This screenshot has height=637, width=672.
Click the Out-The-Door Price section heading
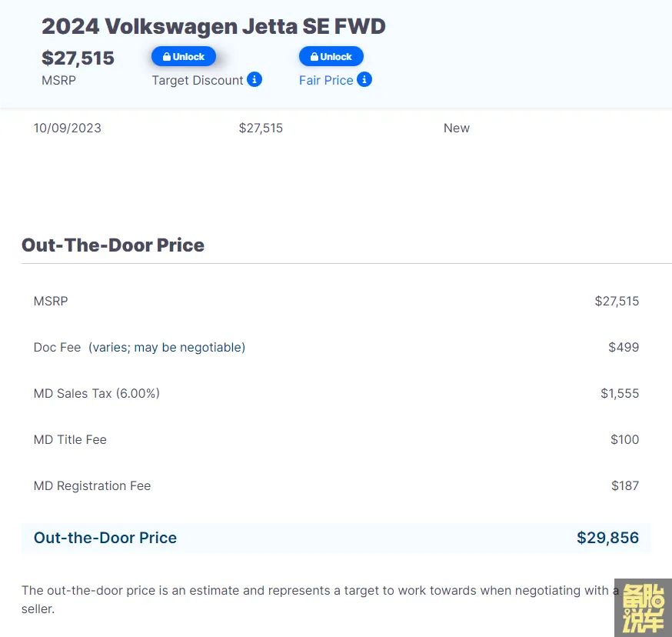tap(113, 245)
